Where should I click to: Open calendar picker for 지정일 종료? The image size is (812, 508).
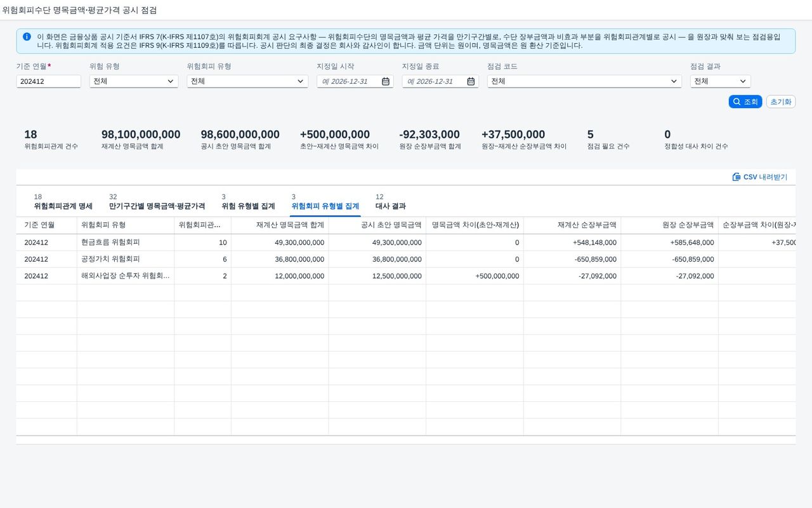pyautogui.click(x=471, y=81)
